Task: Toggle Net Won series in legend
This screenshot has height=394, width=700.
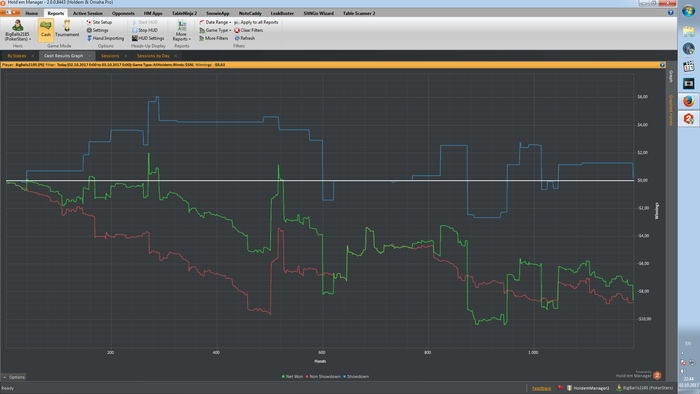Action: 292,377
